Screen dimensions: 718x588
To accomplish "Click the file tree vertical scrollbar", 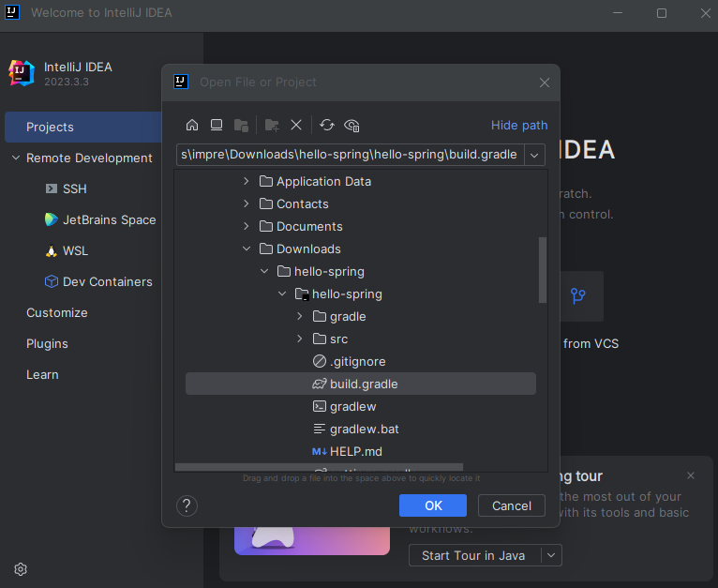I will (x=543, y=270).
